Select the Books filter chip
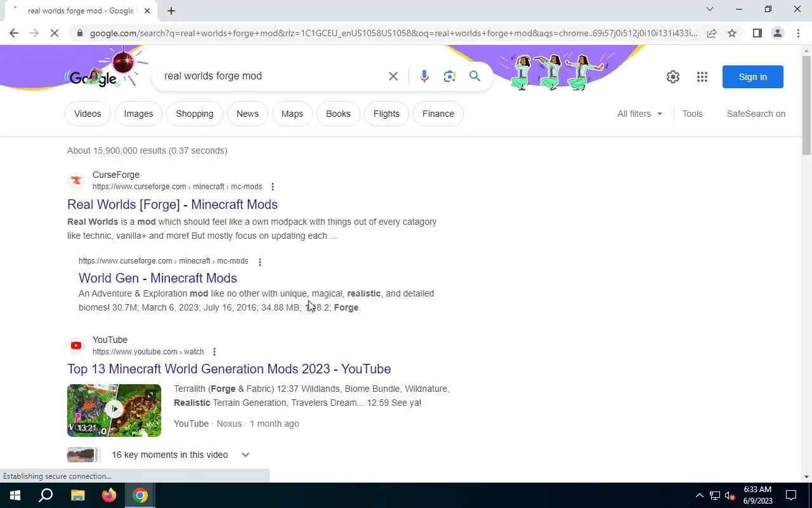812x508 pixels. 338,114
